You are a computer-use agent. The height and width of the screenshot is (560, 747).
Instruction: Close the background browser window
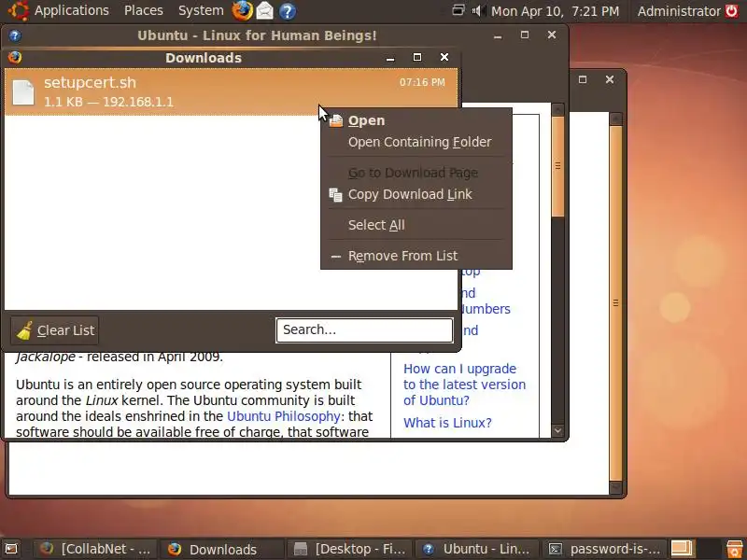[610, 79]
